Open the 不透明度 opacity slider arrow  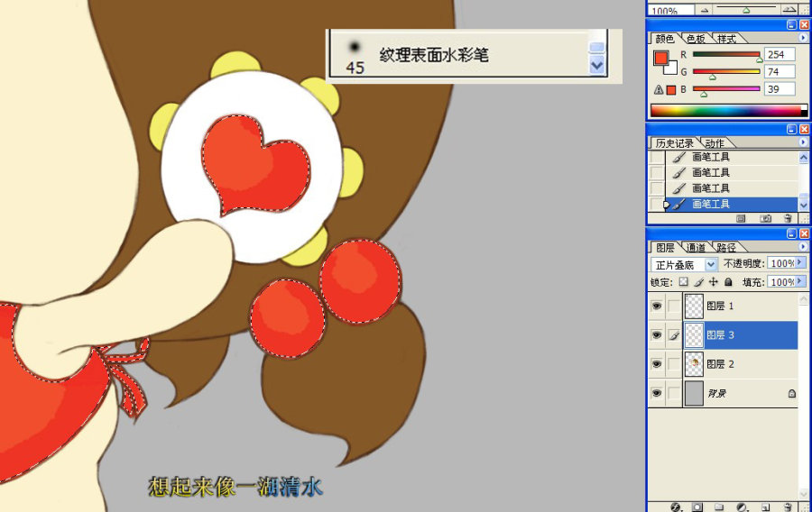click(x=800, y=263)
